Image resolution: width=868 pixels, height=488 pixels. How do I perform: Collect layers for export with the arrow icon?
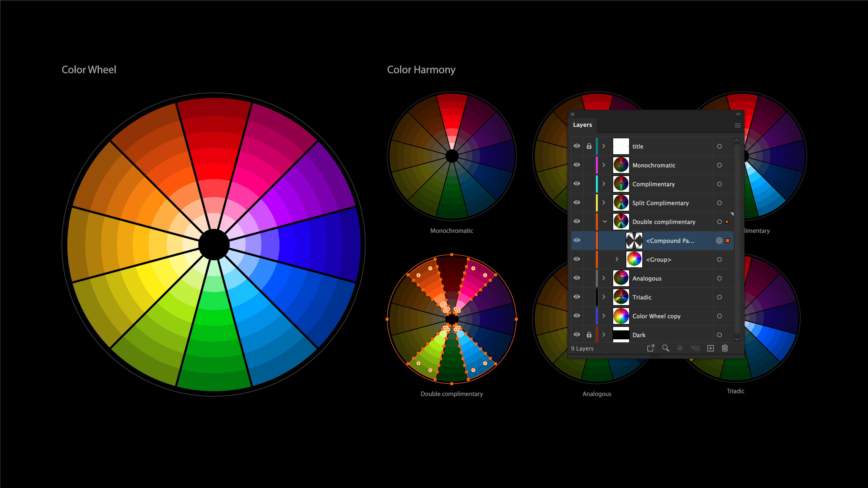[x=651, y=348]
